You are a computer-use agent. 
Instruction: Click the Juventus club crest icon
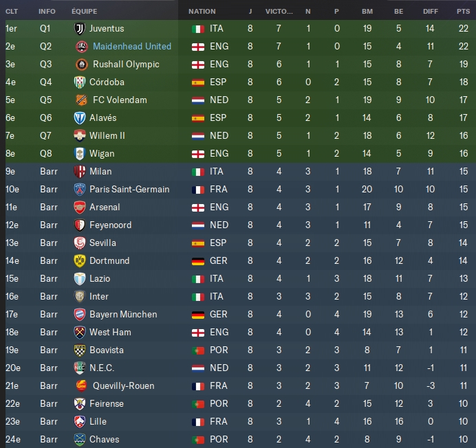(80, 29)
